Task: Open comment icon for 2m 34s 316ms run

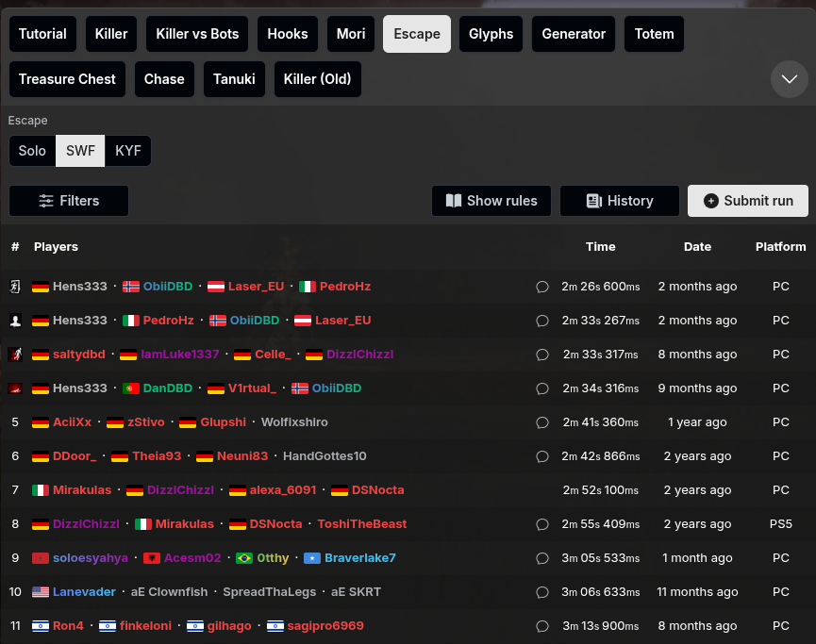Action: 542,388
